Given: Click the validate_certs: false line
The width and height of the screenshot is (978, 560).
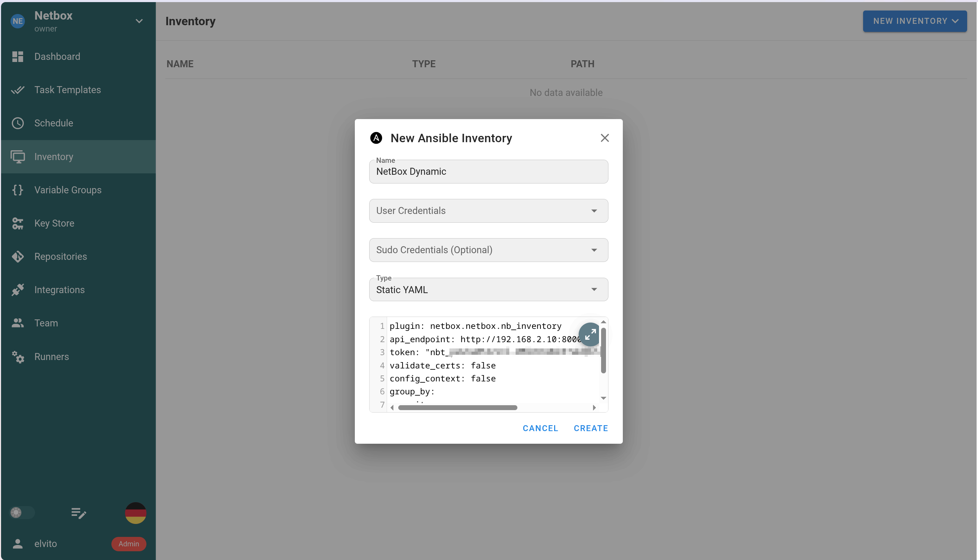Looking at the screenshot, I should click(442, 365).
